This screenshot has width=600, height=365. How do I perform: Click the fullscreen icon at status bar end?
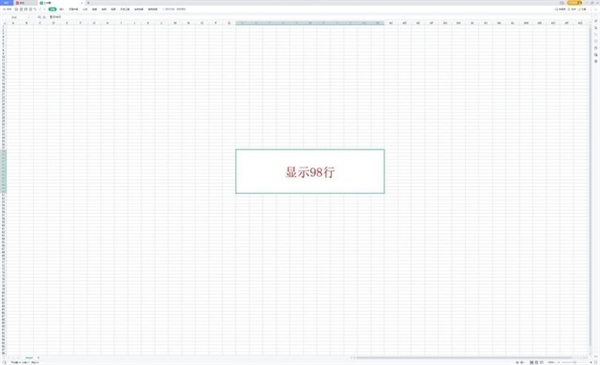[x=596, y=362]
